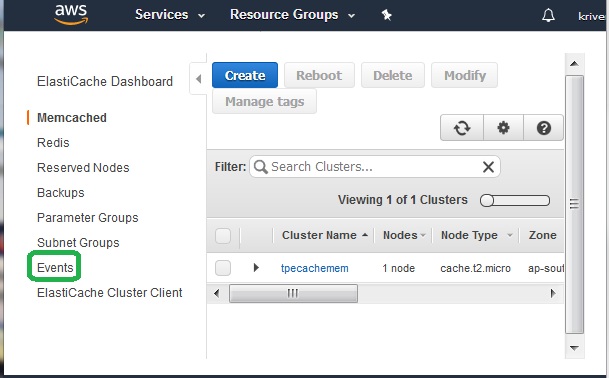Open the tpecachemem cluster link
The image size is (610, 378).
[x=314, y=268]
